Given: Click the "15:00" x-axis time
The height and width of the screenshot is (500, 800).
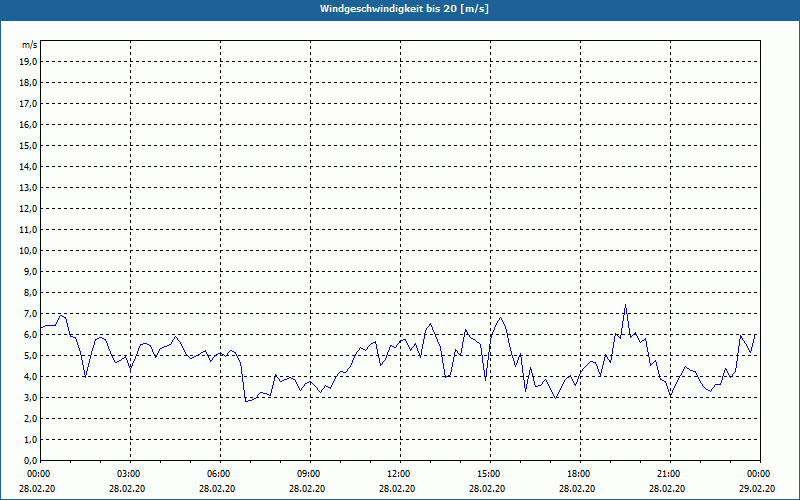Looking at the screenshot, I should (x=487, y=474).
